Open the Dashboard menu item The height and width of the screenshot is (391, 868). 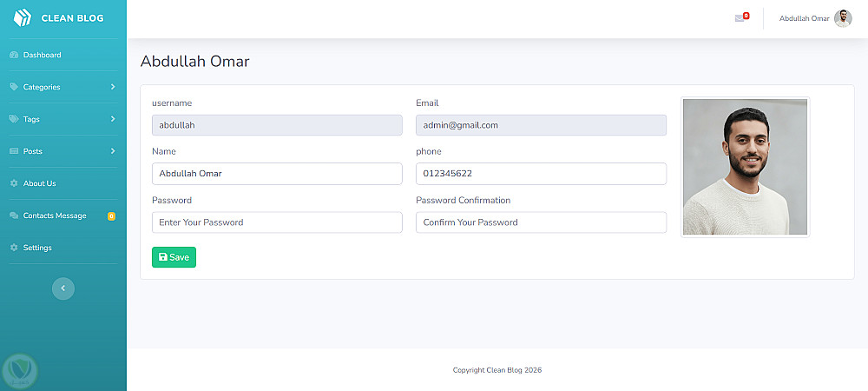pyautogui.click(x=42, y=55)
